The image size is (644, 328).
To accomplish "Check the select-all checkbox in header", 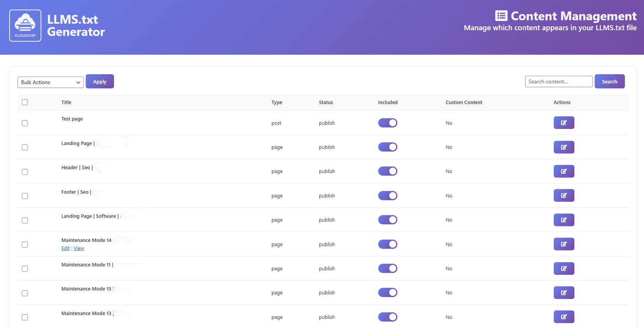I will (25, 102).
